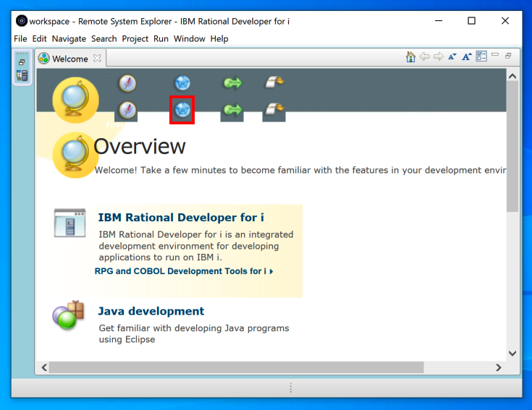Image resolution: width=532 pixels, height=410 pixels.
Task: Minimize the Welcome view panel
Action: coord(495,56)
